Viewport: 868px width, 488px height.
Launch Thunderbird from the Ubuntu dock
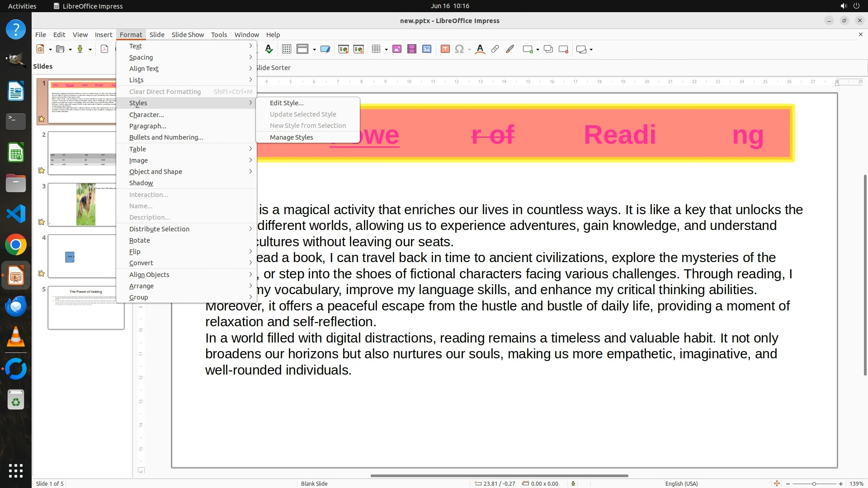coord(16,307)
